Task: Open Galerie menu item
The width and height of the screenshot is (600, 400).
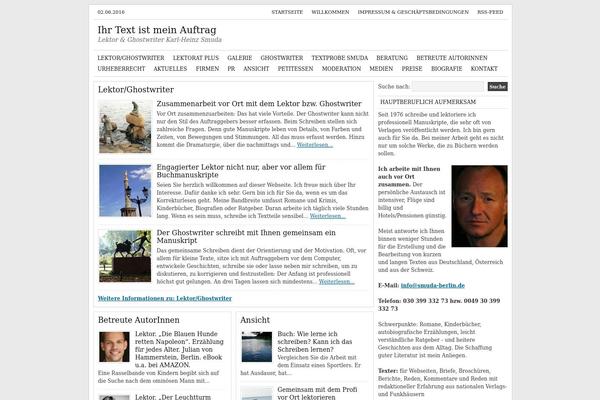Action: tap(240, 58)
